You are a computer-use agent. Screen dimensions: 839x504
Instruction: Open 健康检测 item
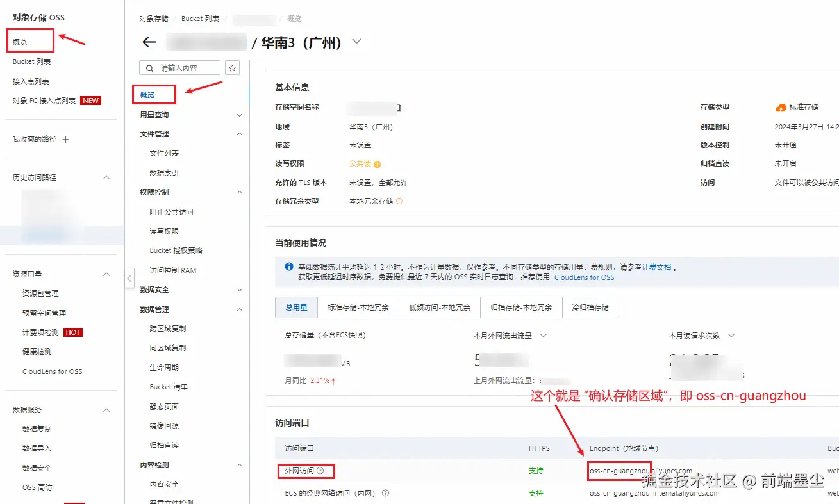coord(37,352)
